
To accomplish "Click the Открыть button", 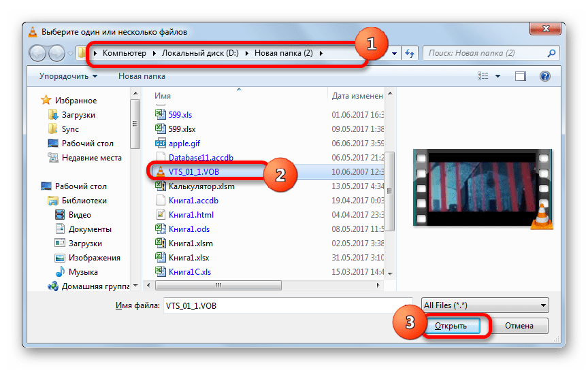I will [453, 326].
